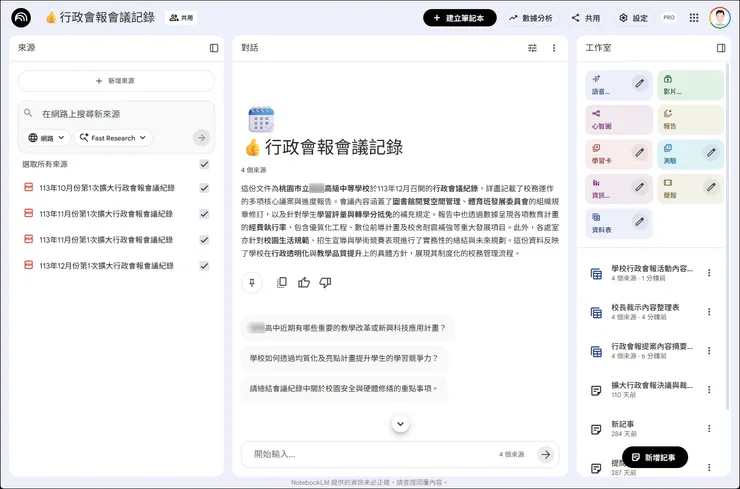Open PDF icon of 113年10月份 source
The width and height of the screenshot is (740, 489).
pyautogui.click(x=28, y=187)
